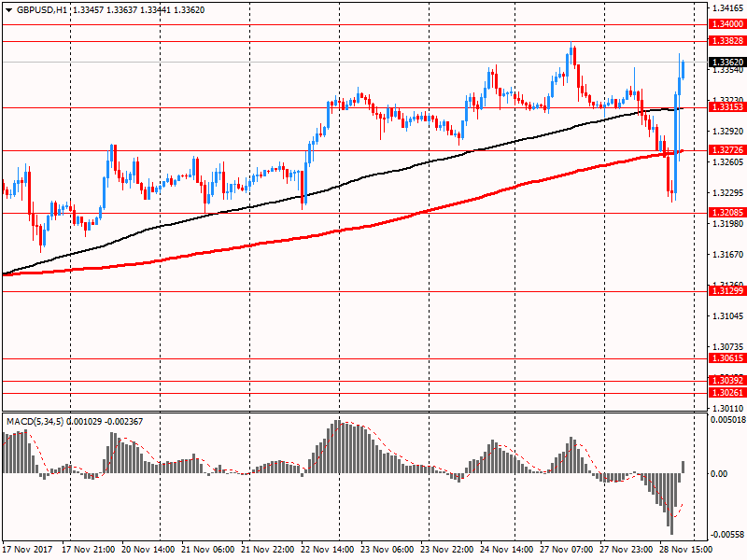
Task: Click the 27 Nov 23:00 time axis label
Action: point(627,549)
